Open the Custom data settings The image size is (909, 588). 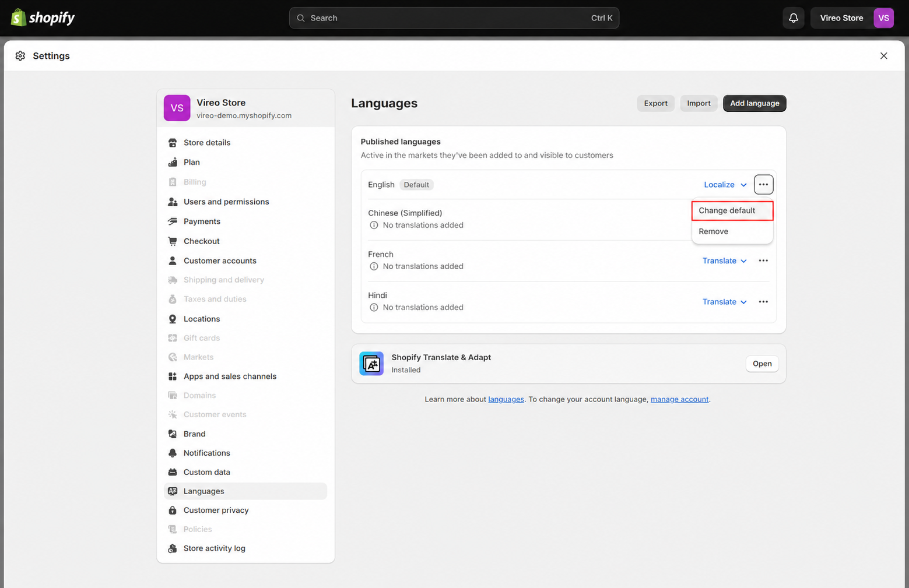coord(245,473)
